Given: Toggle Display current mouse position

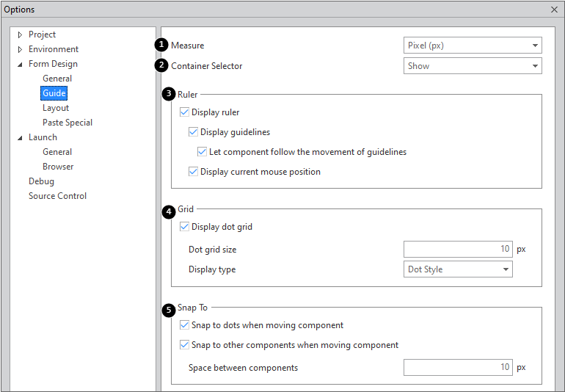Looking at the screenshot, I should pos(193,172).
